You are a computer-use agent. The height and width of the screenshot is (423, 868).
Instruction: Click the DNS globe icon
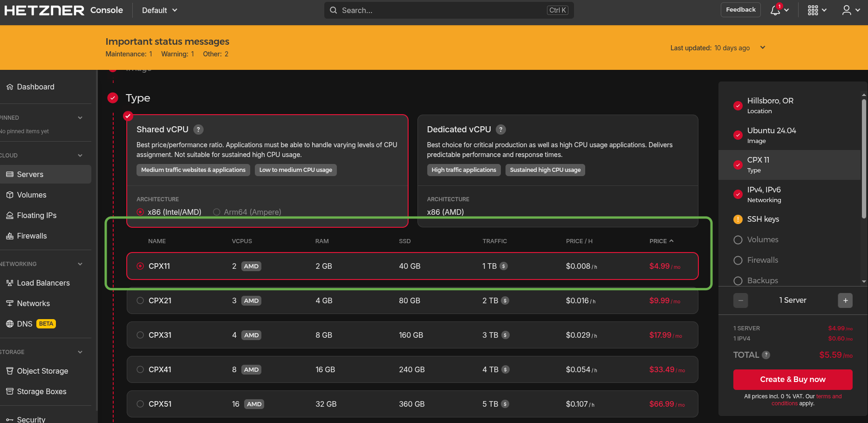(10, 324)
